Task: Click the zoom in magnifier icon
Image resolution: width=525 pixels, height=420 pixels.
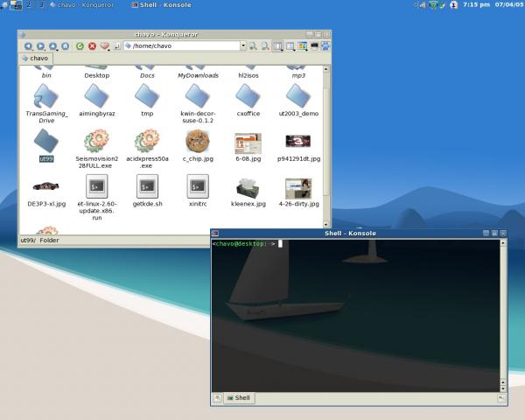Action: [x=252, y=45]
